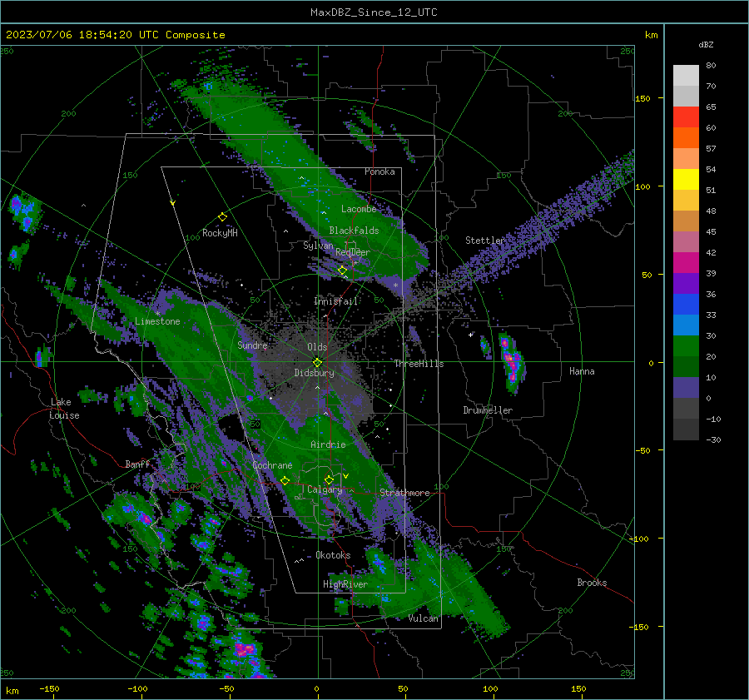
Task: Click the Cochrane city label
Action: click(x=272, y=465)
